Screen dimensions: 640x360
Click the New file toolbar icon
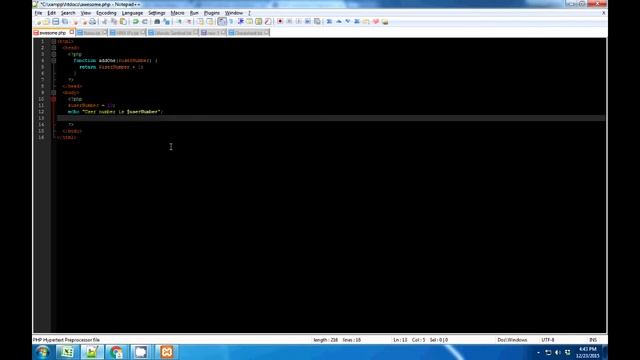coord(39,22)
